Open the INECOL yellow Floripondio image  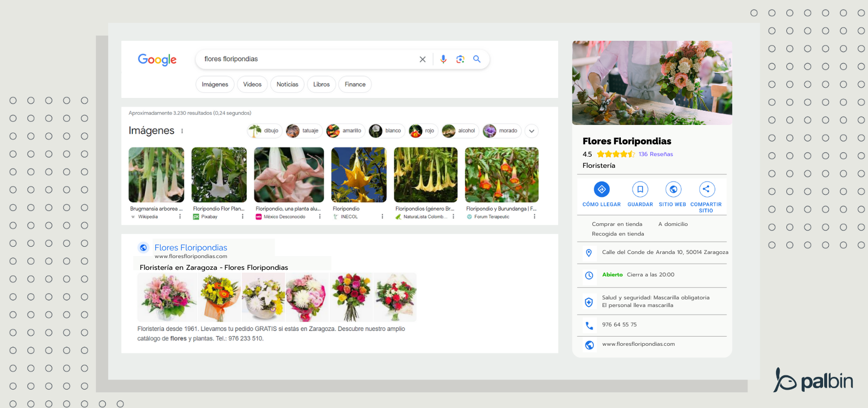(x=359, y=175)
